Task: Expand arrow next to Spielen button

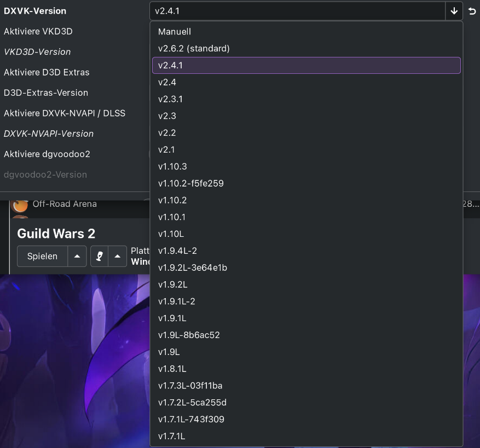Action: point(77,256)
